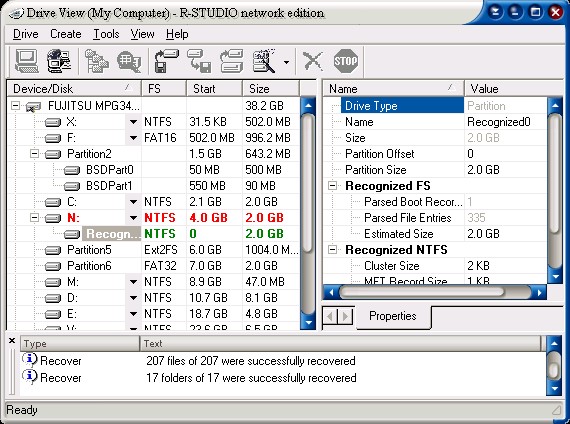Open the dropdown arrow on N: row
The width and height of the screenshot is (570, 424).
click(x=133, y=218)
